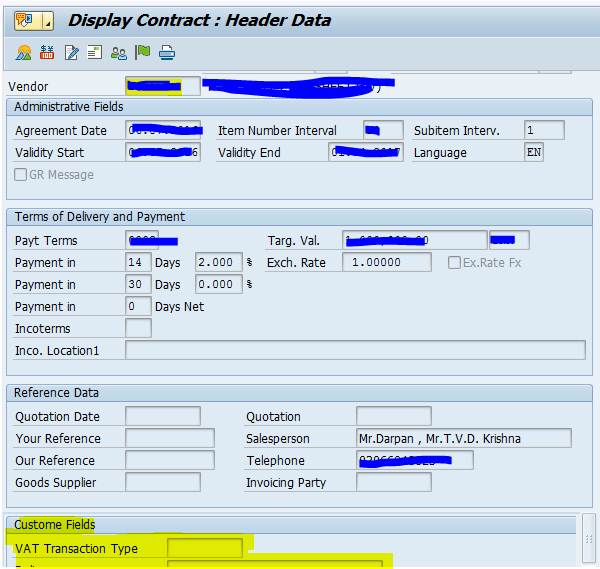Image resolution: width=600 pixels, height=569 pixels.
Task: Click the Validity Start field
Action: [x=163, y=152]
